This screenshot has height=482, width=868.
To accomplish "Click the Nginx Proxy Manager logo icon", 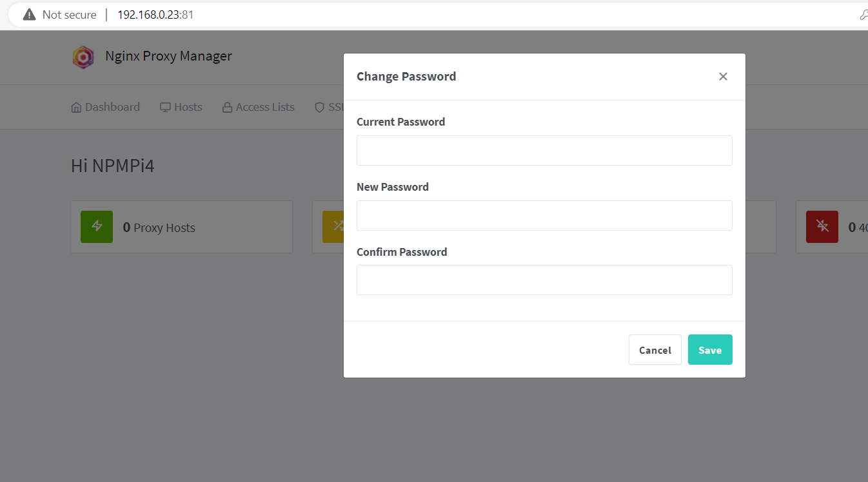I will [83, 57].
